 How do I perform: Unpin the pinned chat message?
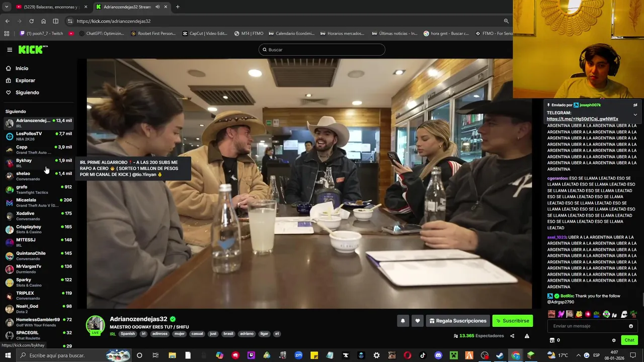click(x=635, y=105)
